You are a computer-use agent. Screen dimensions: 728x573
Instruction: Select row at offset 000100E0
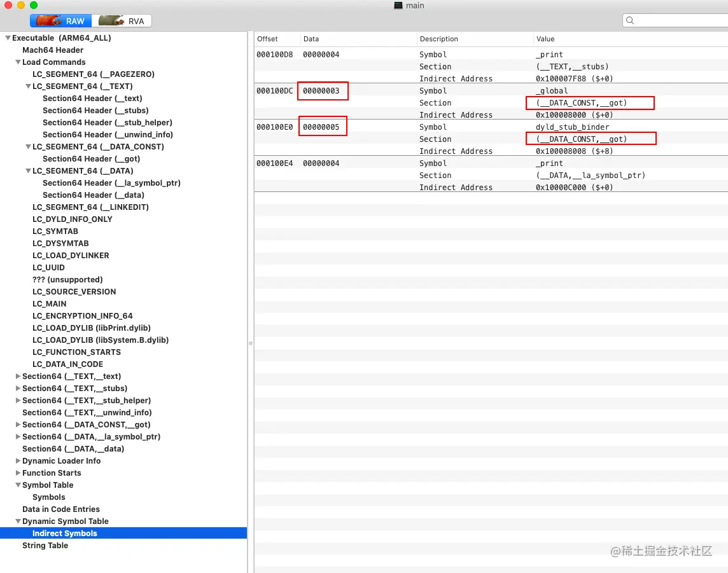(491, 127)
